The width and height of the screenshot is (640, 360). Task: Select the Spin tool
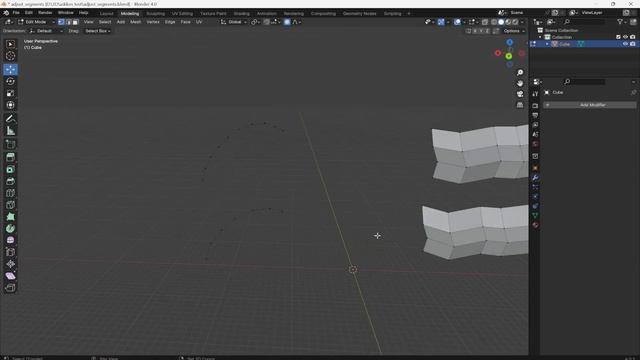[11, 228]
